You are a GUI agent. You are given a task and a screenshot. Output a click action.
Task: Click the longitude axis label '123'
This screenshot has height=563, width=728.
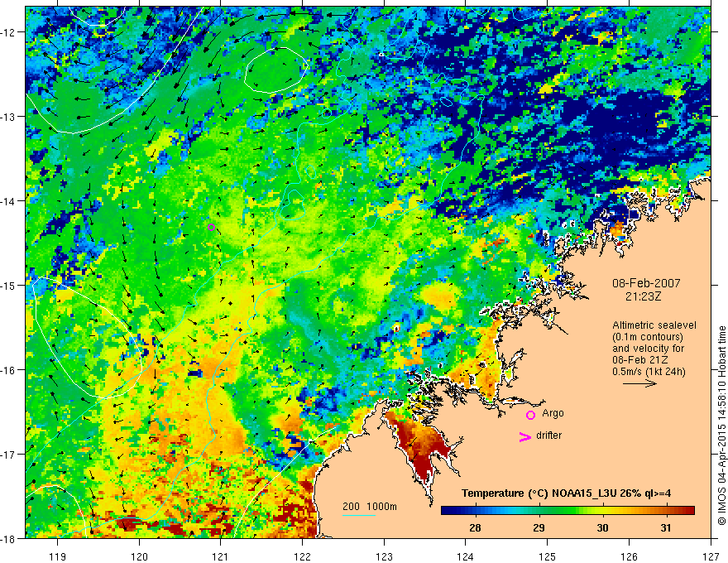384,556
